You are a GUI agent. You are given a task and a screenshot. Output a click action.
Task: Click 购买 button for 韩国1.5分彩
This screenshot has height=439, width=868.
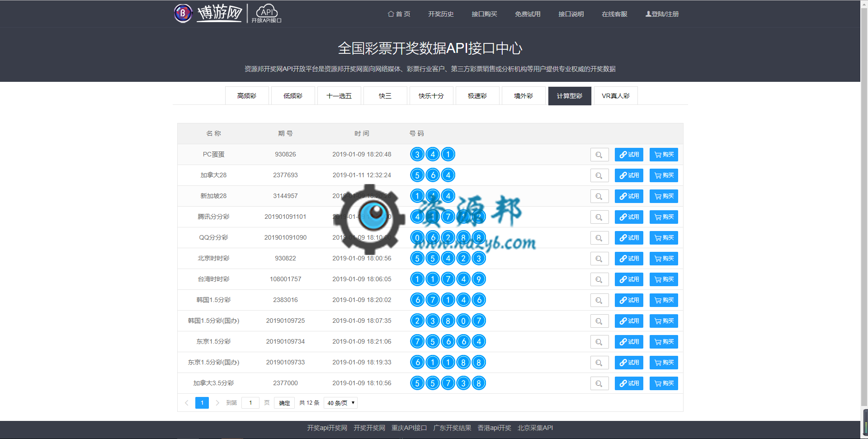[664, 300]
